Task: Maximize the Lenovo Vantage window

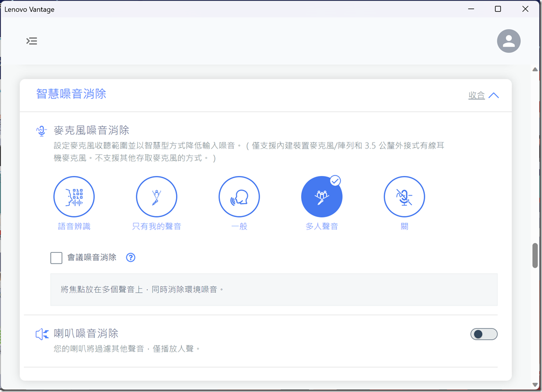Action: pyautogui.click(x=498, y=9)
